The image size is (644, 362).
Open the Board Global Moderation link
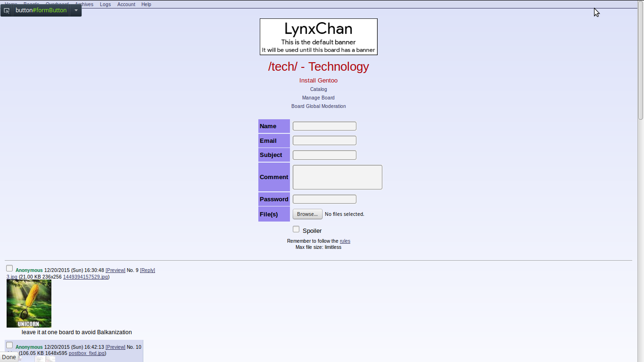319,106
